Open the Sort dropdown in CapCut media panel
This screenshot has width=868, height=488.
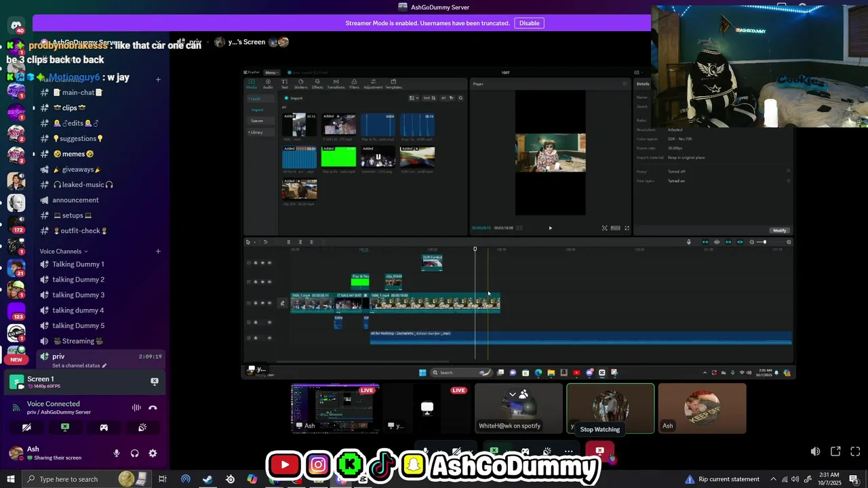coord(429,98)
